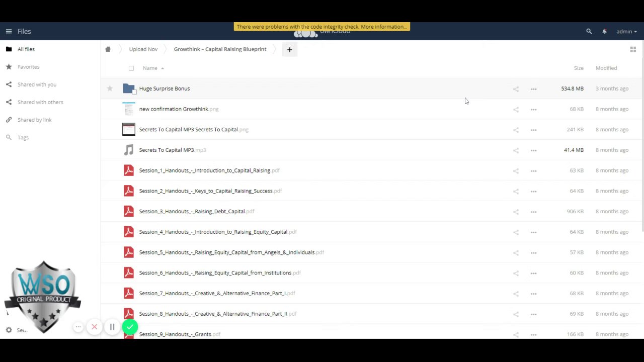Click PDF icon of Session_5 Handouts
Image resolution: width=644 pixels, height=362 pixels.
pos(129,252)
